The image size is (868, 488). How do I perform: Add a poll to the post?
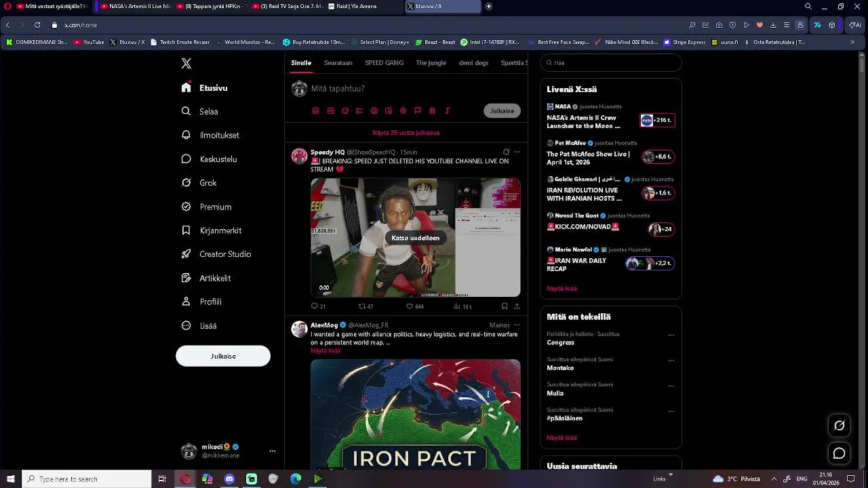359,110
